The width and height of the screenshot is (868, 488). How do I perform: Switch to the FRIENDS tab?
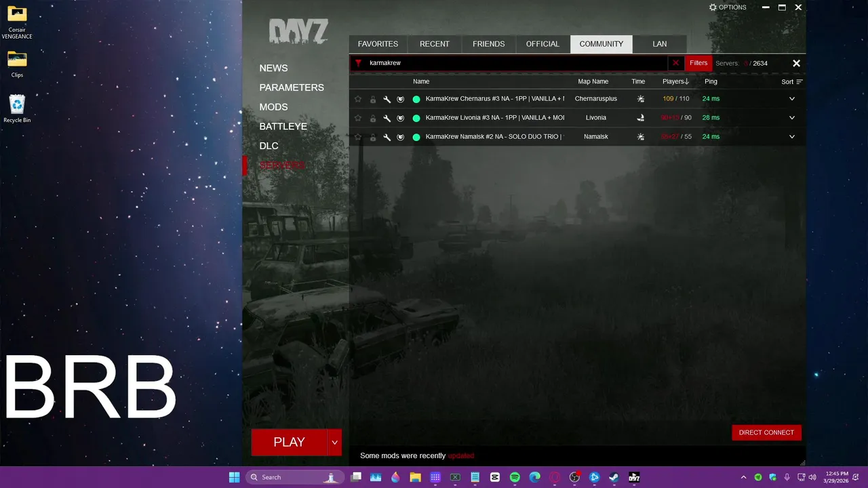coord(489,44)
